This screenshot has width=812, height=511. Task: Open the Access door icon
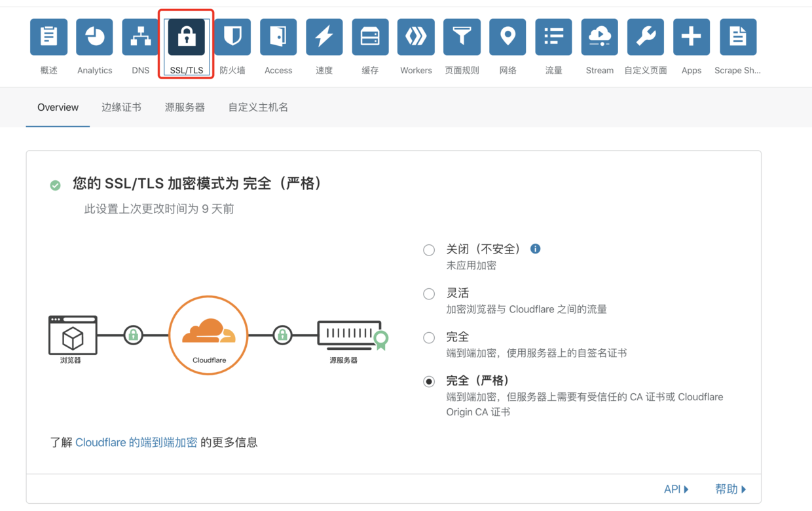tap(278, 37)
